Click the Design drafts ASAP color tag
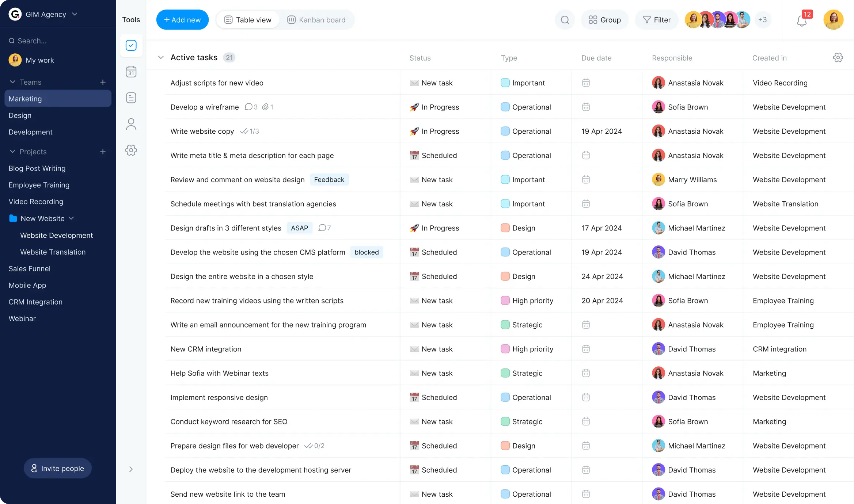This screenshot has height=504, width=854. (299, 228)
